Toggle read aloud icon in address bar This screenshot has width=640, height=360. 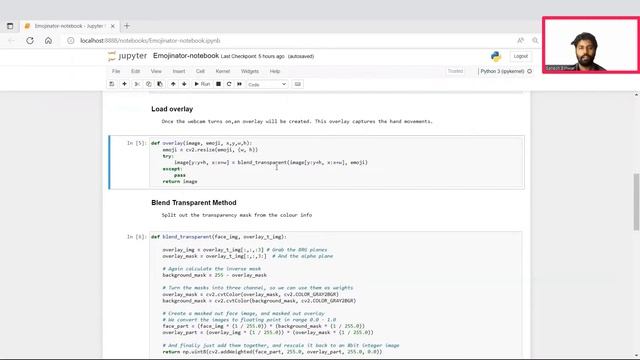click(520, 40)
